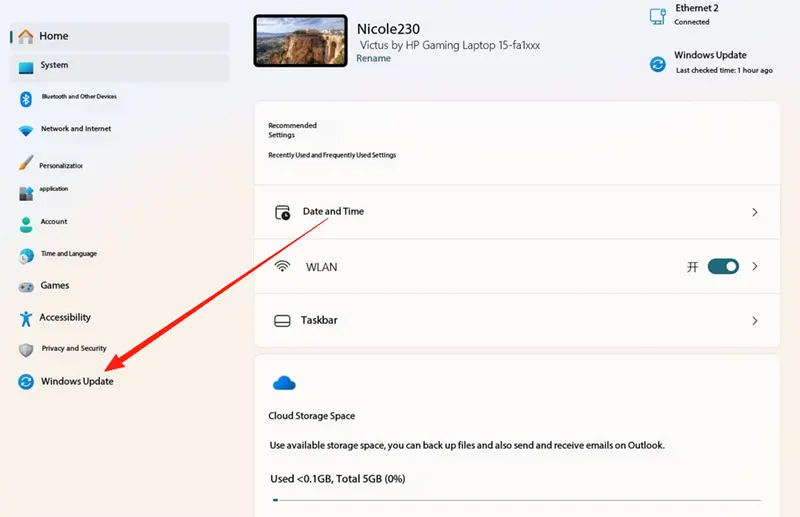Click the blue cloud storage icon
This screenshot has width=800, height=517.
coord(284,383)
